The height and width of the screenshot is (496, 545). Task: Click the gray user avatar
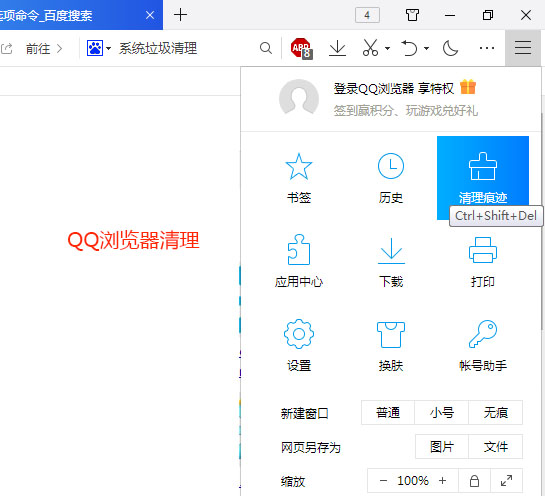[299, 98]
